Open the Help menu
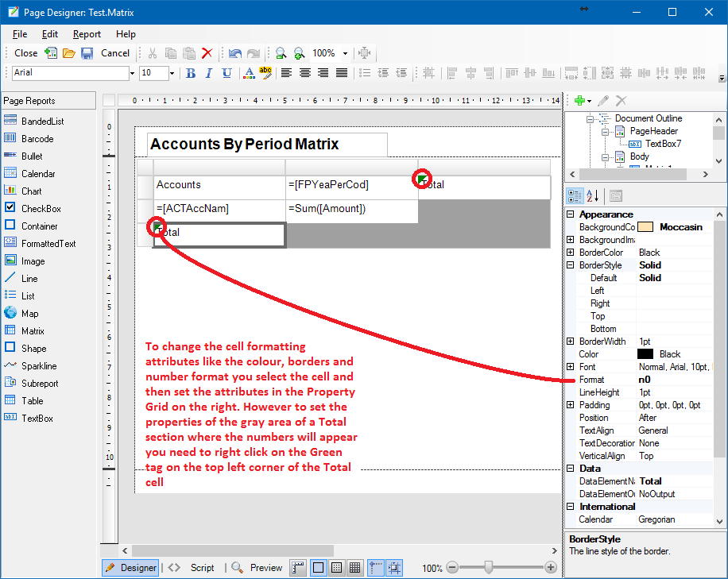 [x=126, y=34]
